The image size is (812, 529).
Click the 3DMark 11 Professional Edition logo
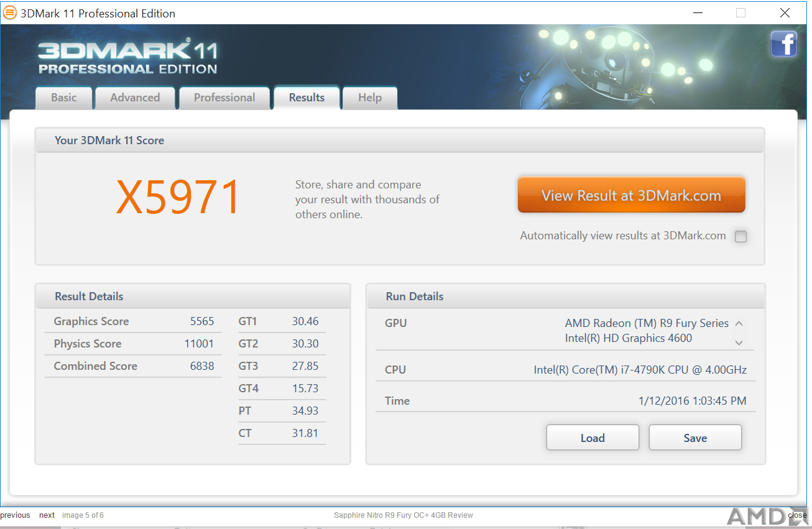coord(127,57)
